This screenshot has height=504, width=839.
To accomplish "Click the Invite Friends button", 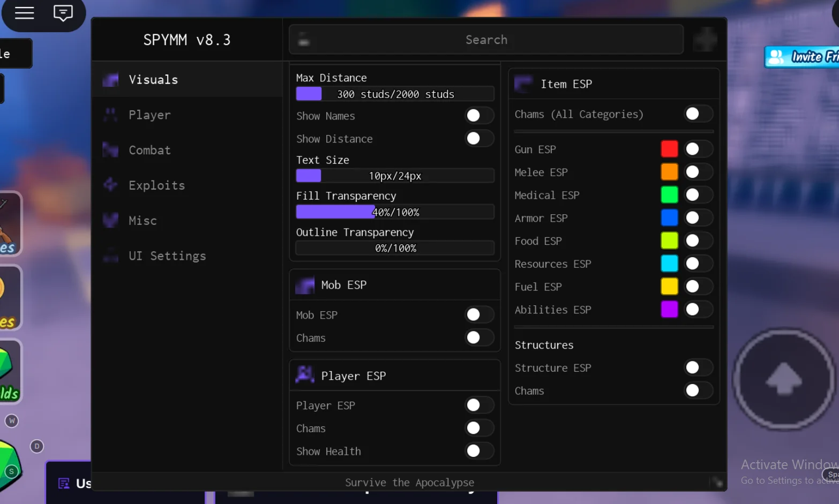I will point(801,57).
